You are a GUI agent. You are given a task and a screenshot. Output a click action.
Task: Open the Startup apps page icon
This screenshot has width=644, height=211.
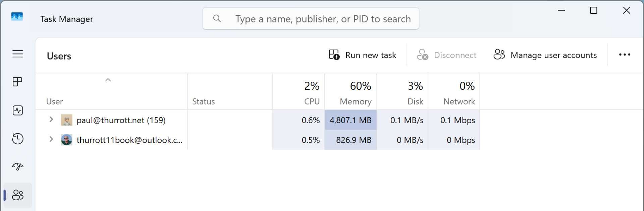pyautogui.click(x=17, y=166)
